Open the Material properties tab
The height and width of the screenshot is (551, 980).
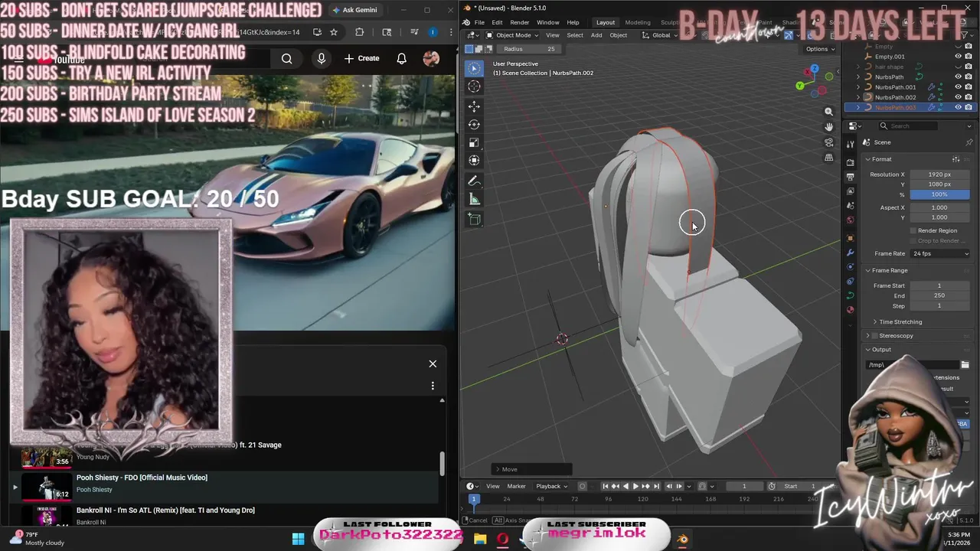click(850, 310)
